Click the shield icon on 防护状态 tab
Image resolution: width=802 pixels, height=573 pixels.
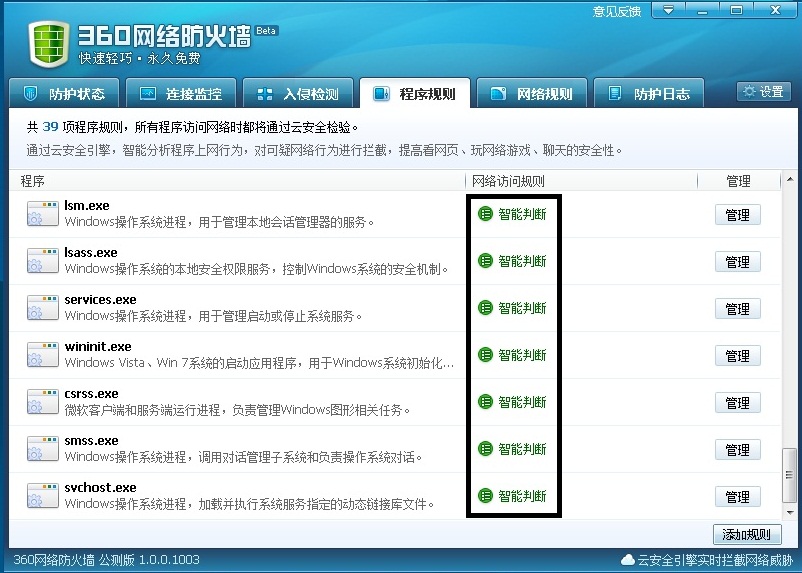pos(31,94)
